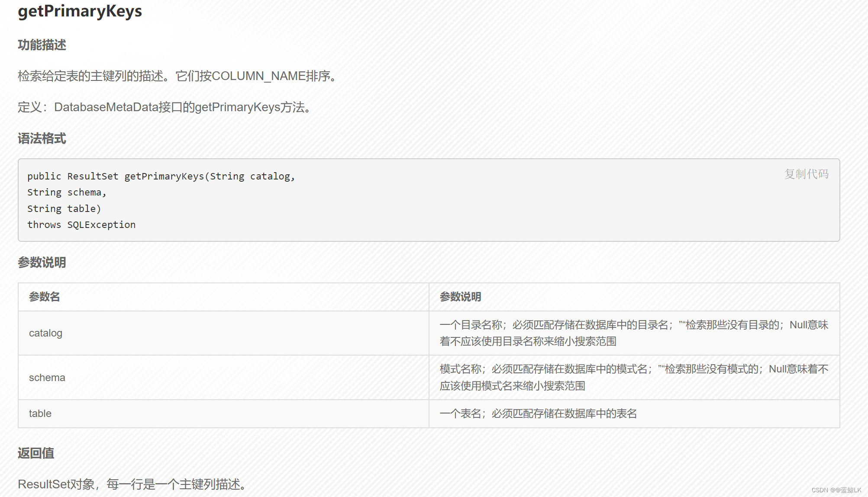Click the throws SQLException line in the code
Image resolution: width=868 pixels, height=497 pixels.
(81, 224)
